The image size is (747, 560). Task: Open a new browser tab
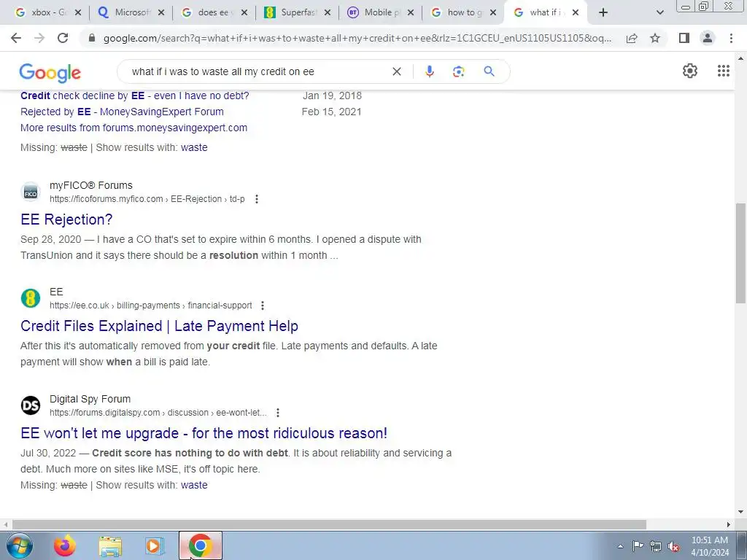click(603, 13)
